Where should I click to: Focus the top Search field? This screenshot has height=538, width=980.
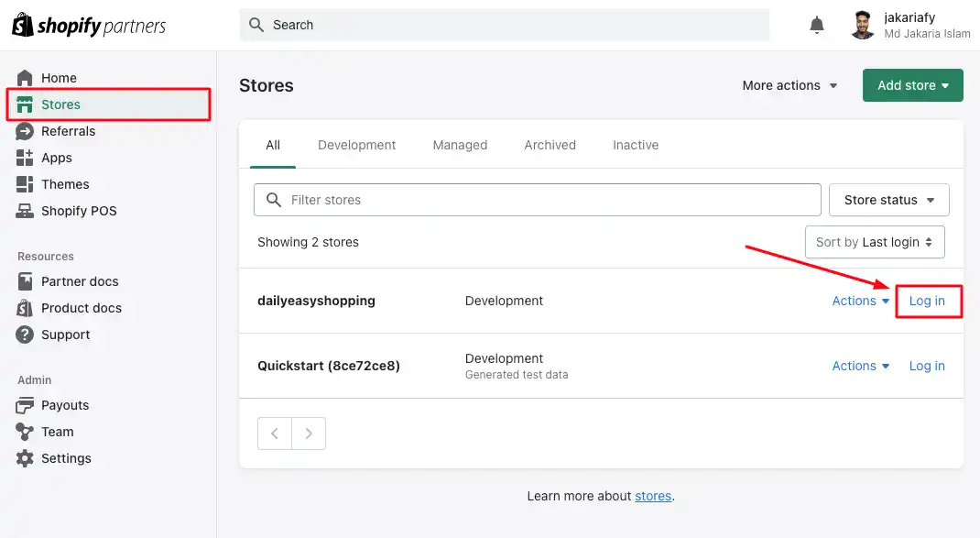click(x=505, y=25)
